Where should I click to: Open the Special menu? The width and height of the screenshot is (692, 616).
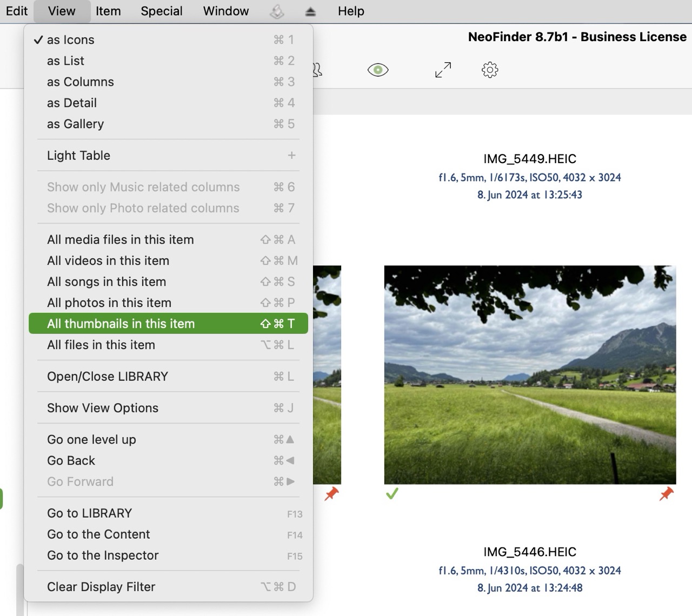161,11
